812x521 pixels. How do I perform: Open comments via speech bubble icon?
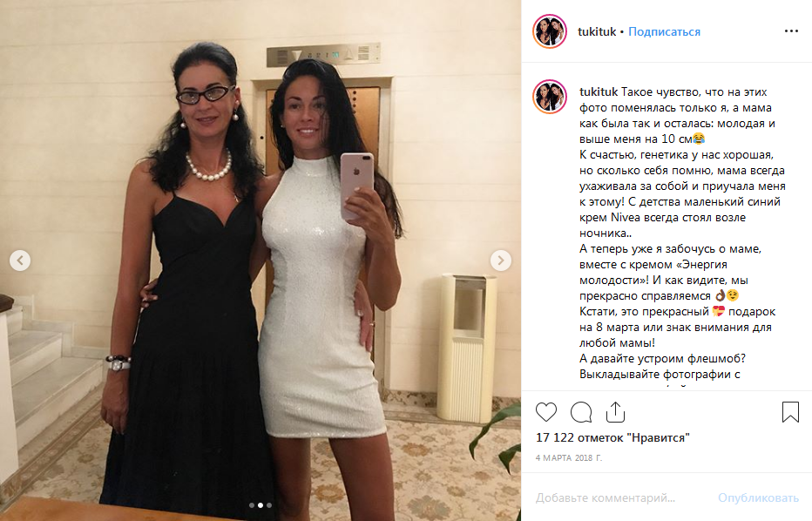pos(581,412)
